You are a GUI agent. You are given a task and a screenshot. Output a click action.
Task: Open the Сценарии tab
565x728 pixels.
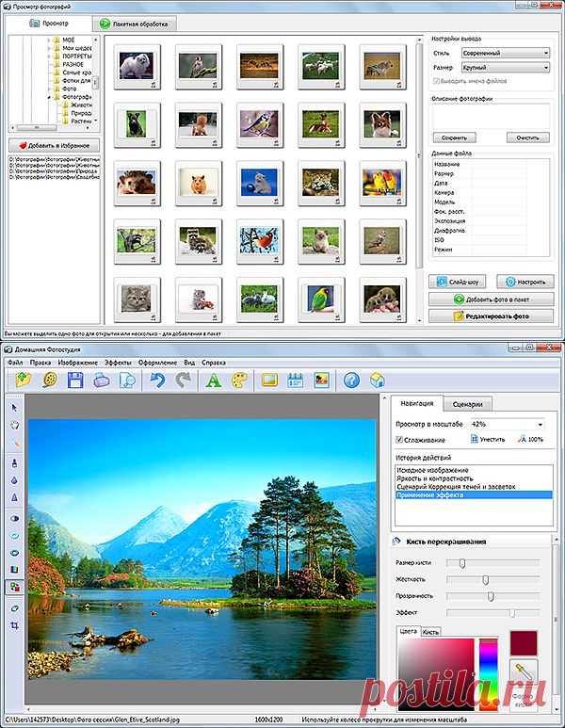point(467,404)
